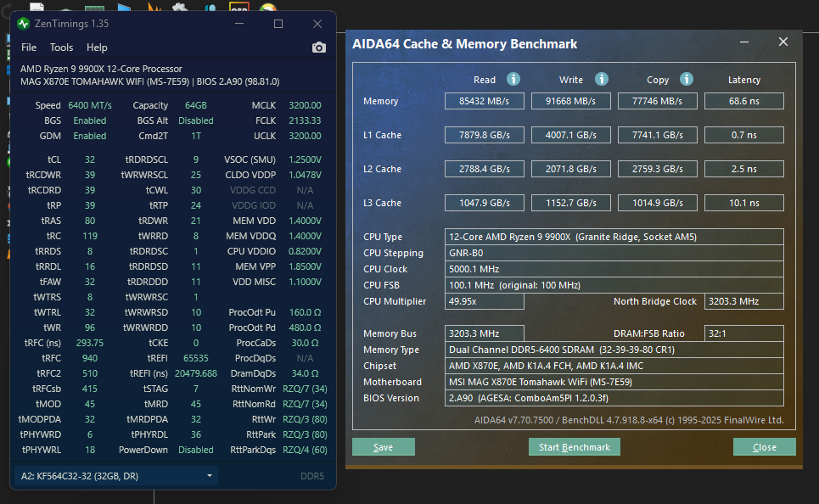This screenshot has width=819, height=504.
Task: Click the Close button in AIDA64
Action: tap(764, 447)
